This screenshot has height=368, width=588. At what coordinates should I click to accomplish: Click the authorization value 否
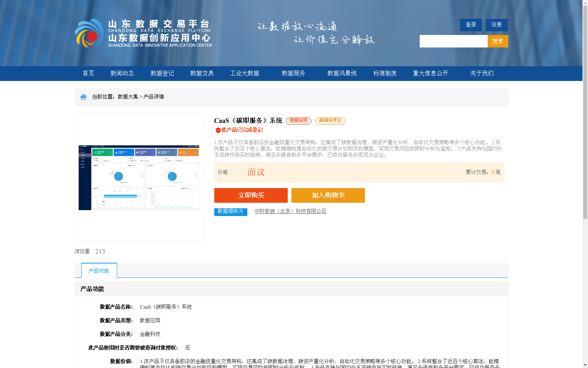(x=187, y=348)
